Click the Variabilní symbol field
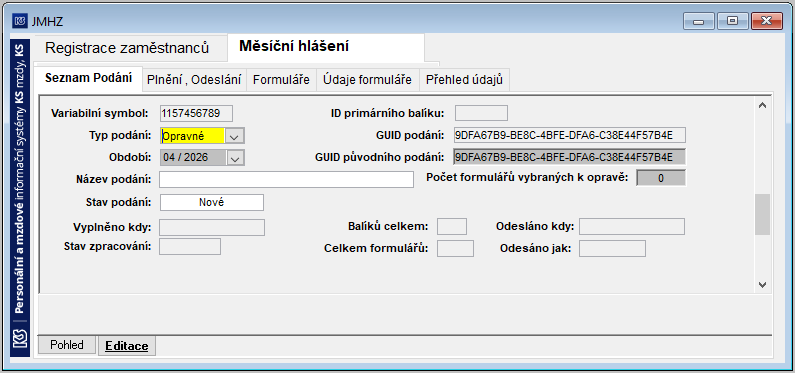This screenshot has height=373, width=795. (x=196, y=114)
